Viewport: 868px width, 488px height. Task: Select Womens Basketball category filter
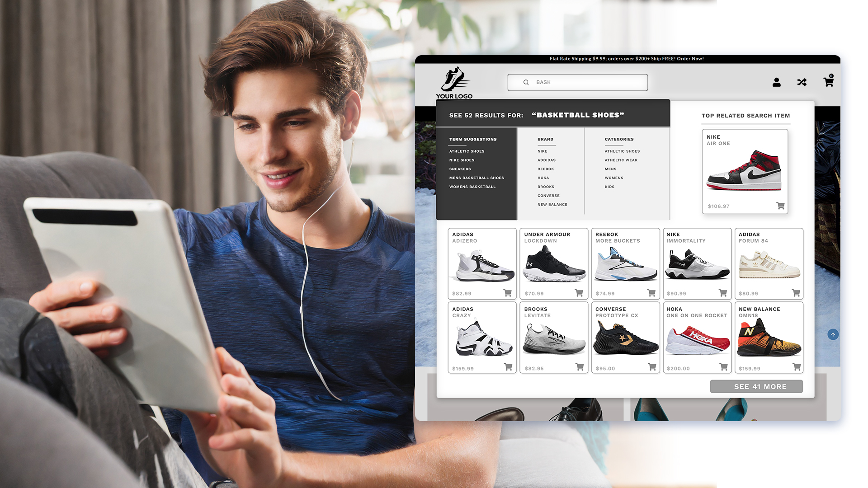[x=472, y=187]
